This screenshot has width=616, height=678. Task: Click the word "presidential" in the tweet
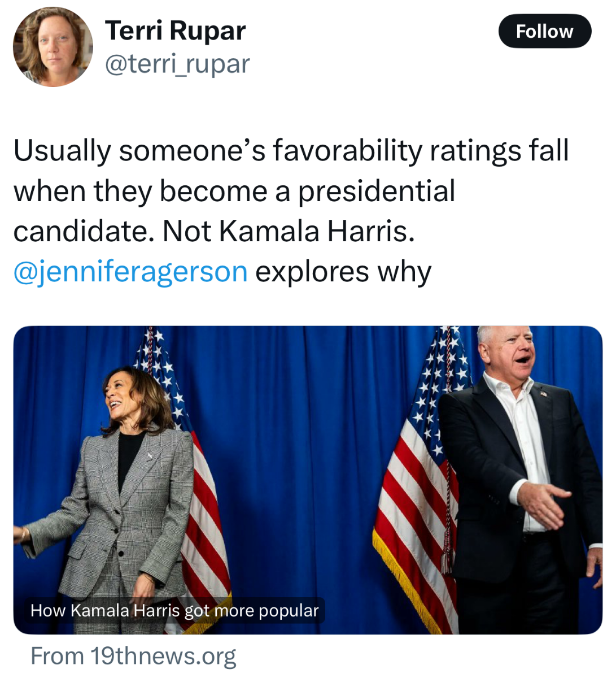click(x=376, y=191)
